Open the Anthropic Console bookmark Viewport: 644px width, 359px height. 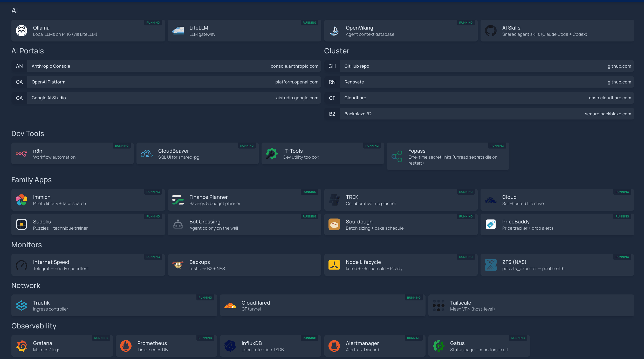tap(166, 66)
